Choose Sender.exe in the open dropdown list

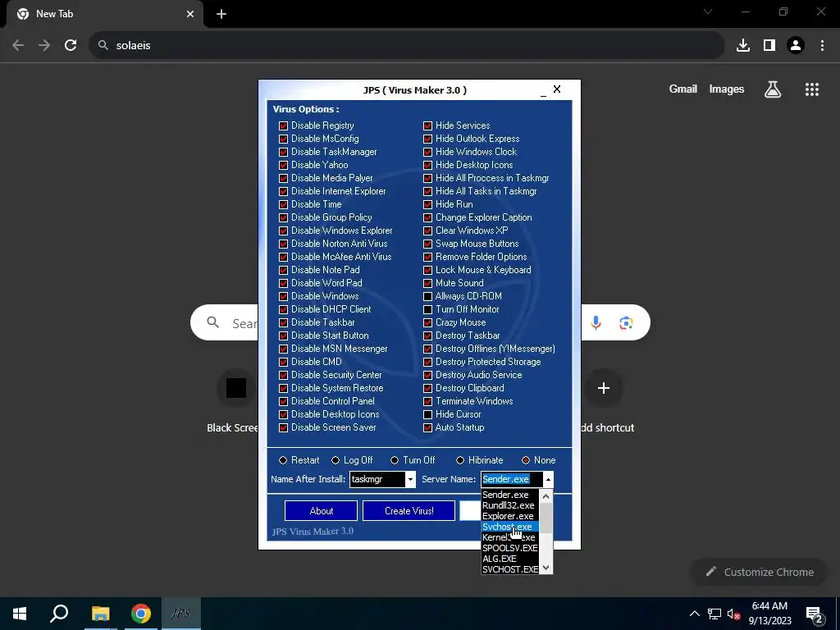coord(509,495)
